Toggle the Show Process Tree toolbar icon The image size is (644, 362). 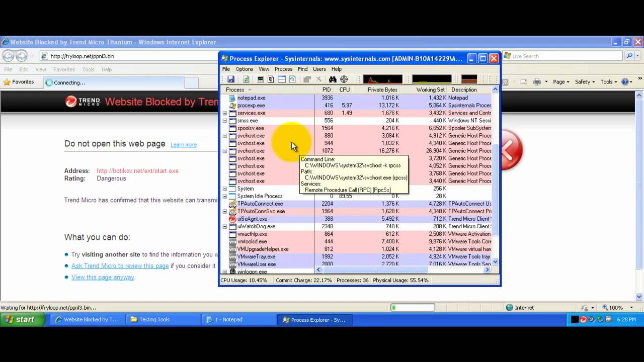271,79
